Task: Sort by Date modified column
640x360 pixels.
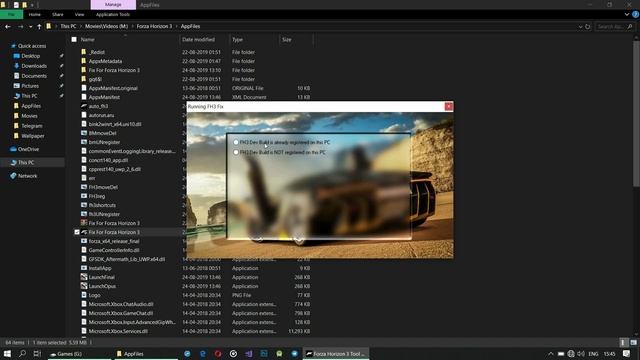Action: point(198,40)
